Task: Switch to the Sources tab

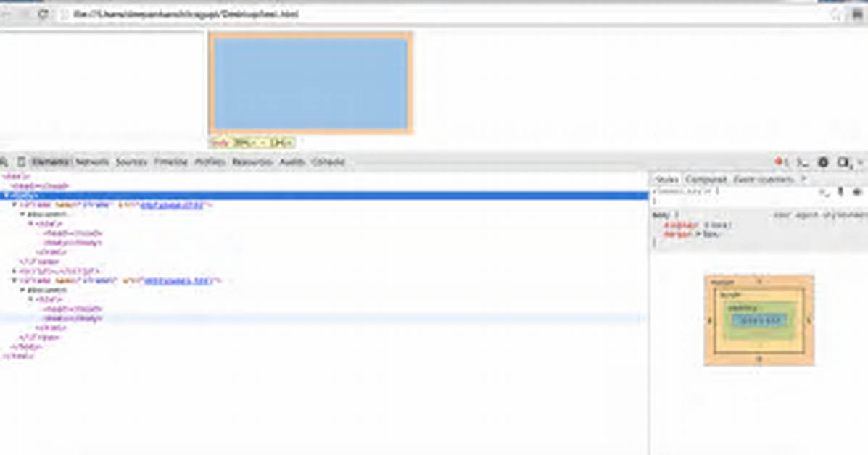Action: (x=131, y=162)
